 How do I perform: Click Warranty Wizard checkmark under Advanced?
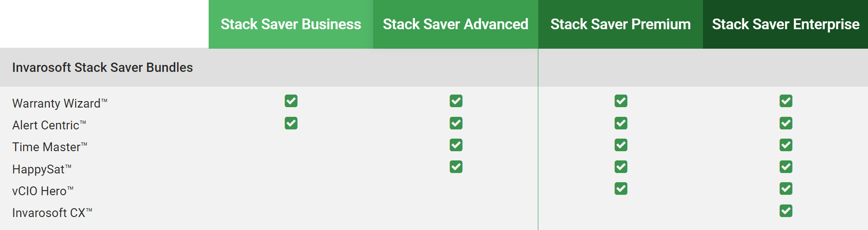(x=456, y=101)
